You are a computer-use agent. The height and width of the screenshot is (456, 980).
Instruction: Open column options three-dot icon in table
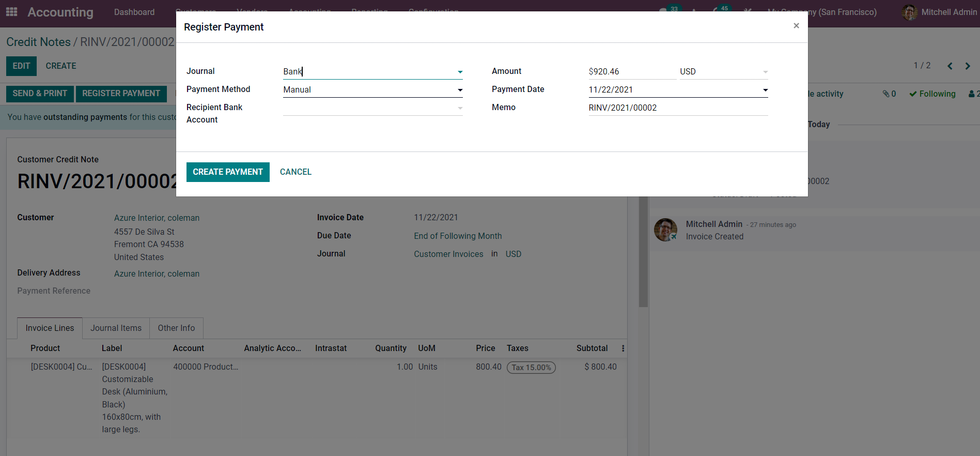[x=623, y=348]
